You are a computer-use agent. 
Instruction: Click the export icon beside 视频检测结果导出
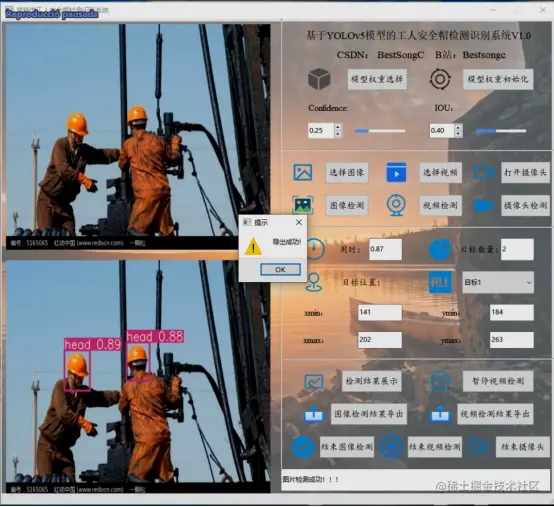pos(440,414)
